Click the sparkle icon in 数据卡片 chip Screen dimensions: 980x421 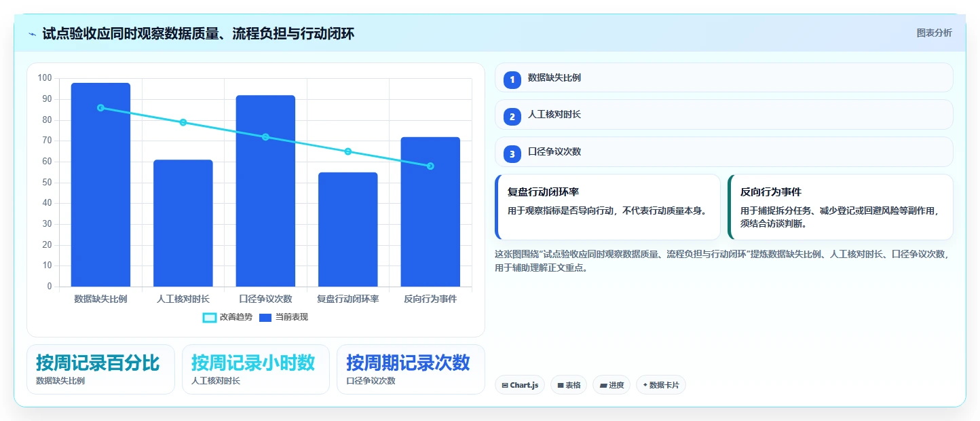tap(645, 386)
